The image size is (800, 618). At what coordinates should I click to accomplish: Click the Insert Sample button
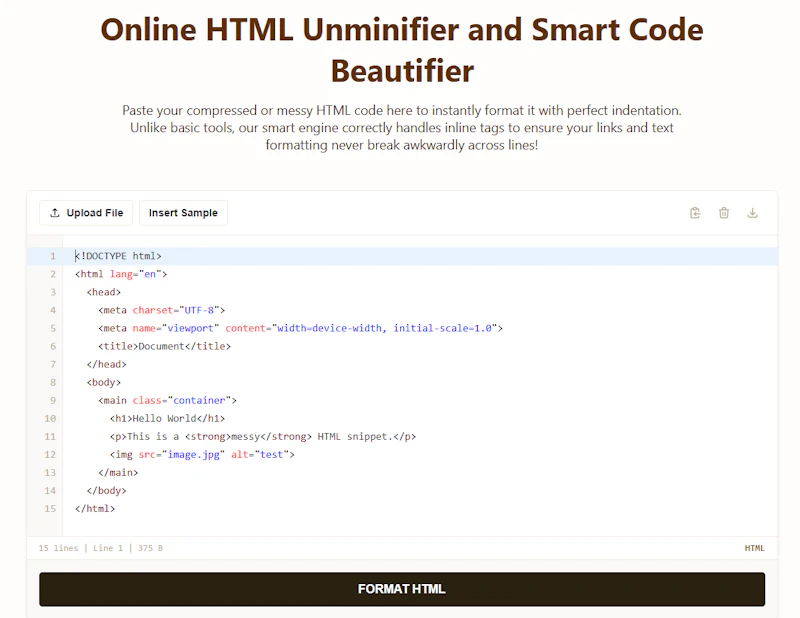tap(183, 213)
